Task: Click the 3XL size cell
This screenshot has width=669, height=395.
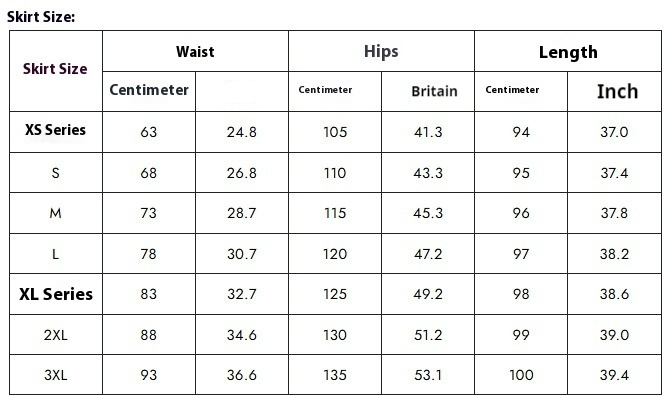Action: click(55, 375)
